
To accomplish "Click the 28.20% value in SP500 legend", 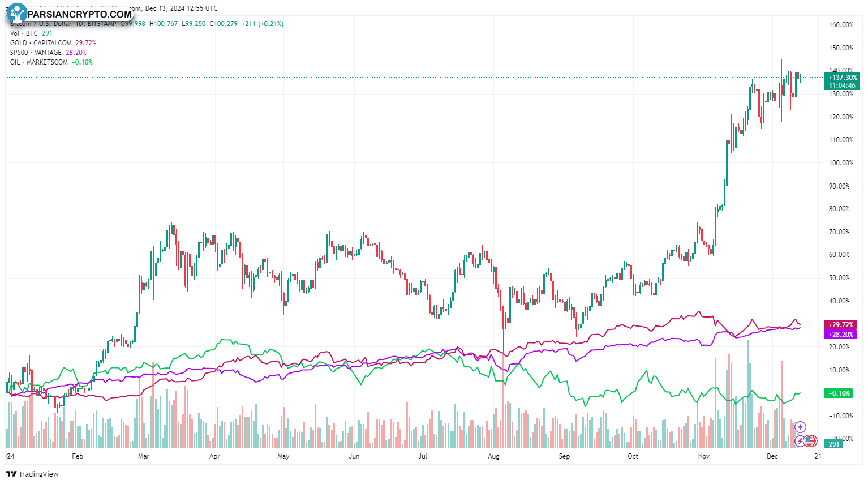I will pos(76,53).
